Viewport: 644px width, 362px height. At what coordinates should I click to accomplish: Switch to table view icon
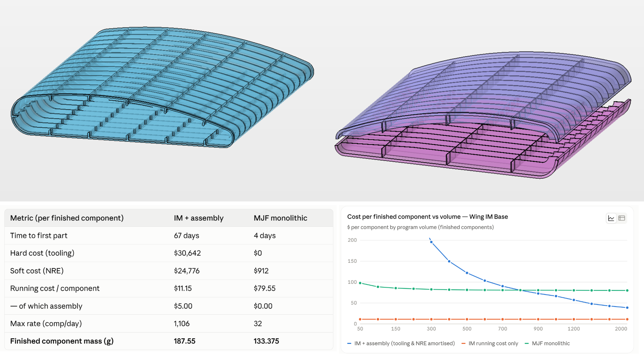[622, 218]
